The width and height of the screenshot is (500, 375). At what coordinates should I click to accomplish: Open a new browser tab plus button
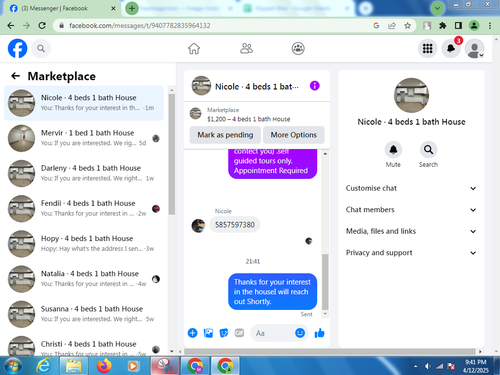(132, 8)
